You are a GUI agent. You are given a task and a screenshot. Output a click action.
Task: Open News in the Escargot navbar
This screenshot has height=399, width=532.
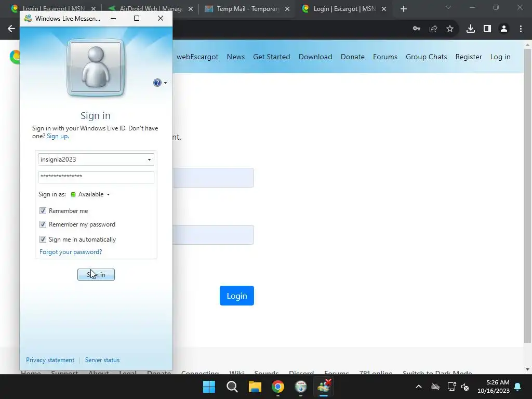[x=236, y=57]
